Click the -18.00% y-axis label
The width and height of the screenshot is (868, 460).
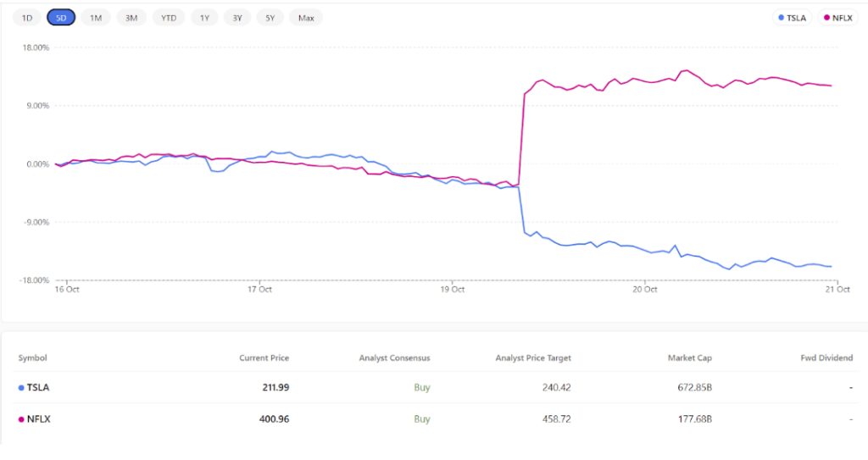click(x=35, y=280)
